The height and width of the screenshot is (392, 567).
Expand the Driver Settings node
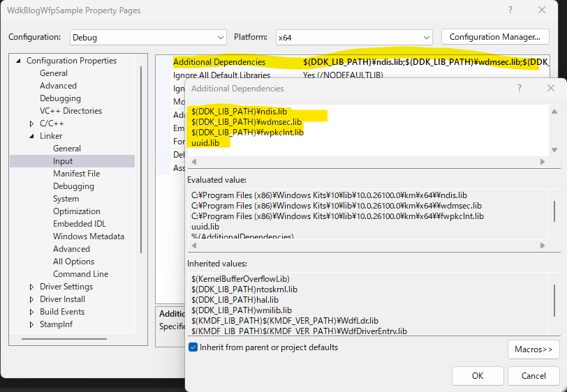pos(31,287)
